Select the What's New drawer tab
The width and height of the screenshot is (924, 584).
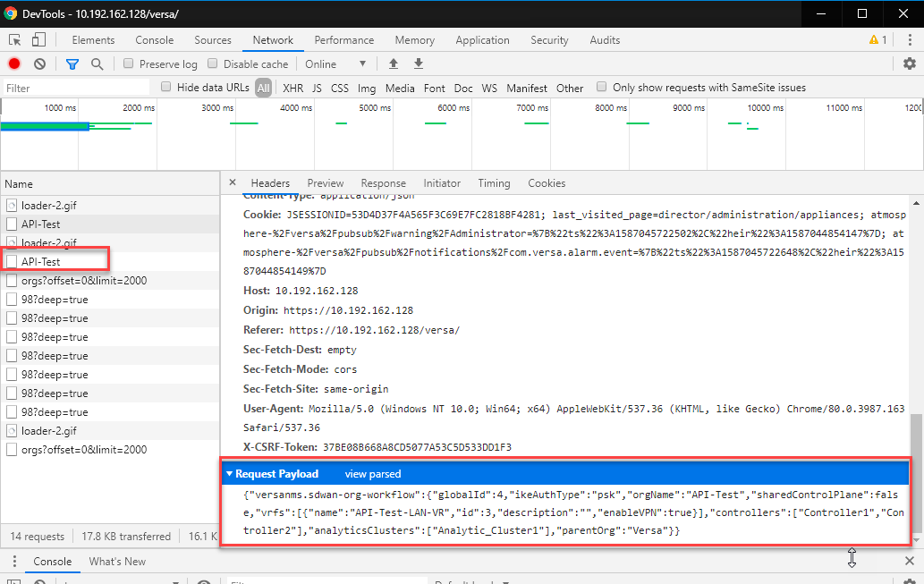point(117,562)
